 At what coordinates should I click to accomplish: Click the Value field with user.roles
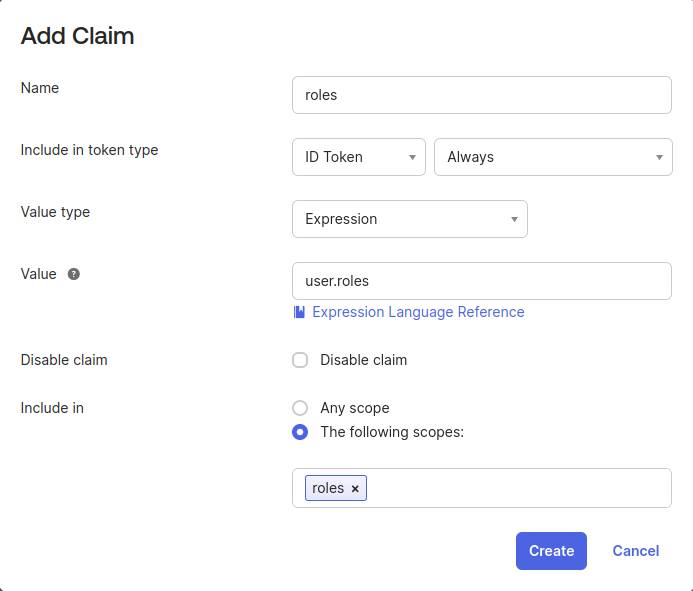pyautogui.click(x=481, y=281)
